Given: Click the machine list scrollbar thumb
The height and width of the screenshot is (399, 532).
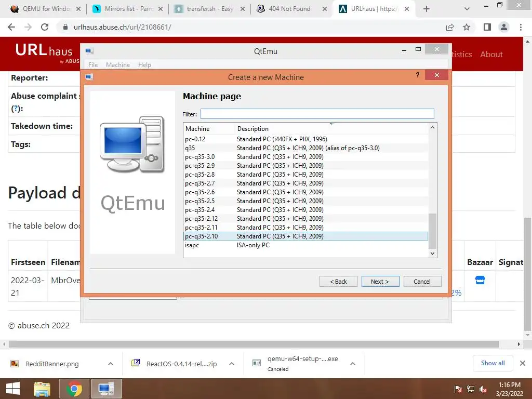Looking at the screenshot, I should pos(432,231).
